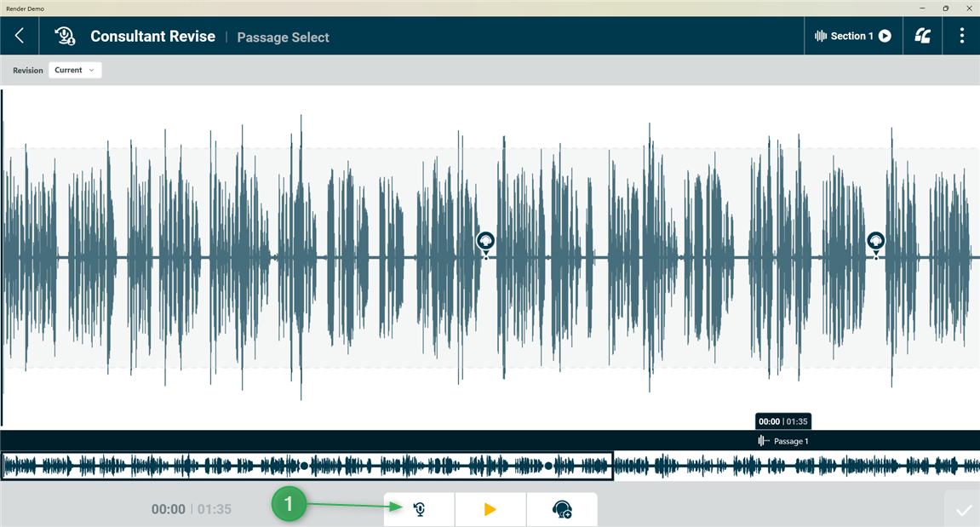Confirm with the checkmark button
The width and height of the screenshot is (980, 527).
pos(962,509)
